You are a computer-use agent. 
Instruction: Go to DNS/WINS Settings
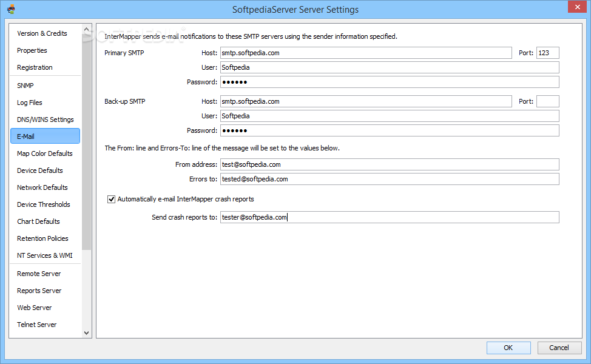[x=46, y=120]
